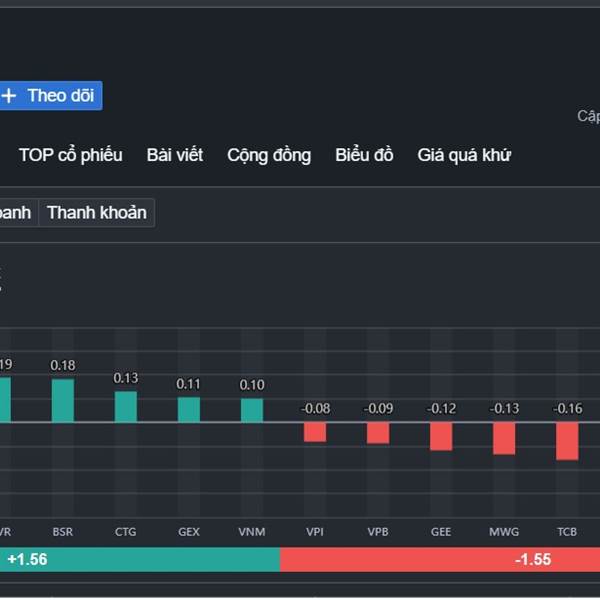Click the -0.09 value label

tap(378, 409)
